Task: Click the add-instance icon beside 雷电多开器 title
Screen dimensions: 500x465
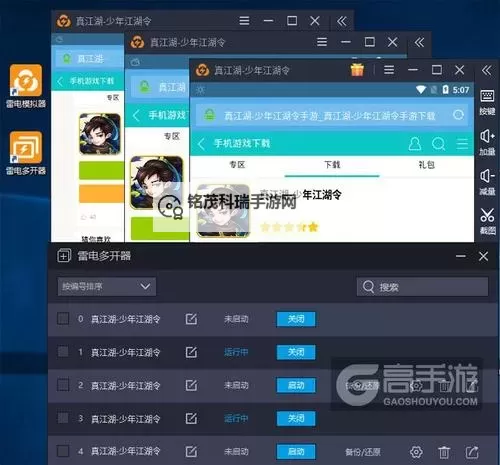Action: (x=64, y=256)
